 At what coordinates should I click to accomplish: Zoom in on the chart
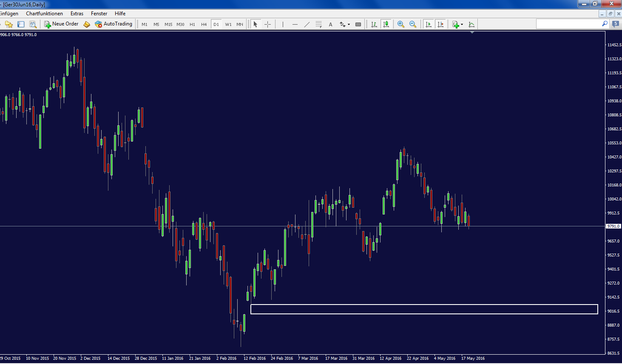click(x=401, y=24)
